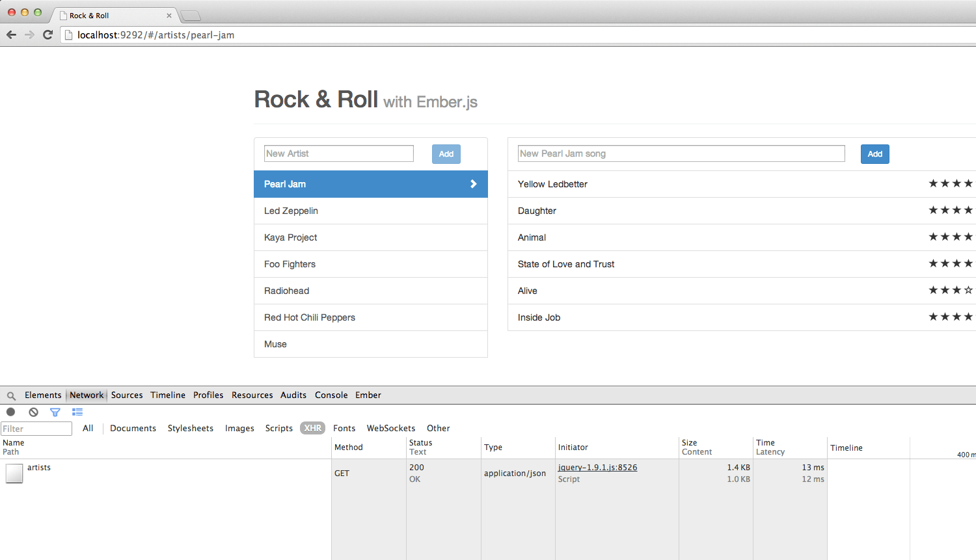Sort requests by the Status column header
Viewport: 976px width, 560px height.
point(420,447)
